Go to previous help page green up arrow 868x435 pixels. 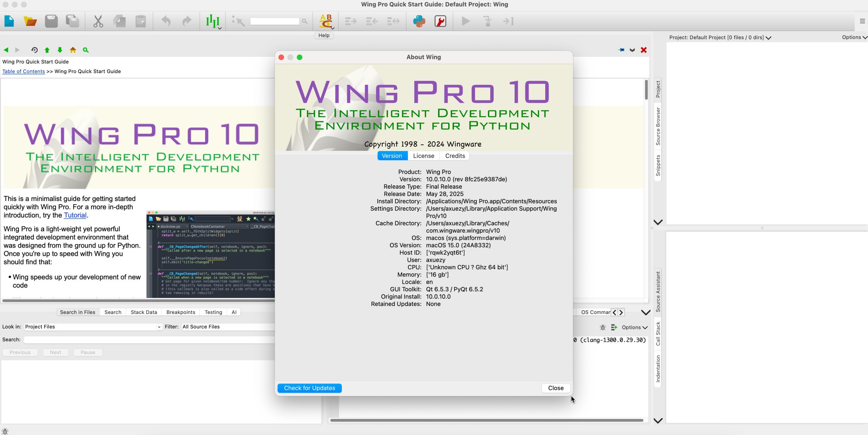47,50
